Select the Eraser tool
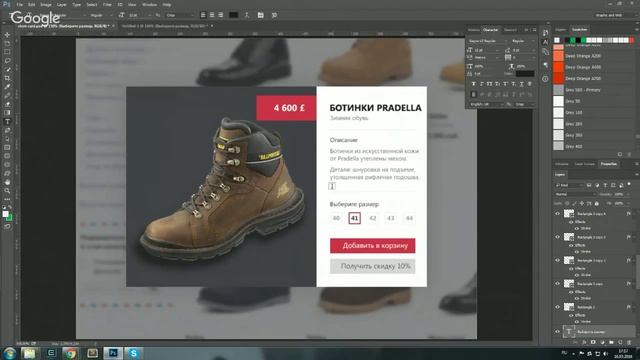 coord(7,104)
